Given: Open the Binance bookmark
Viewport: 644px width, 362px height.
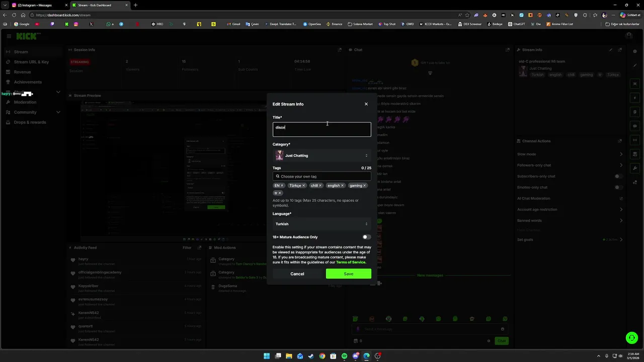Looking at the screenshot, I should (x=334, y=24).
